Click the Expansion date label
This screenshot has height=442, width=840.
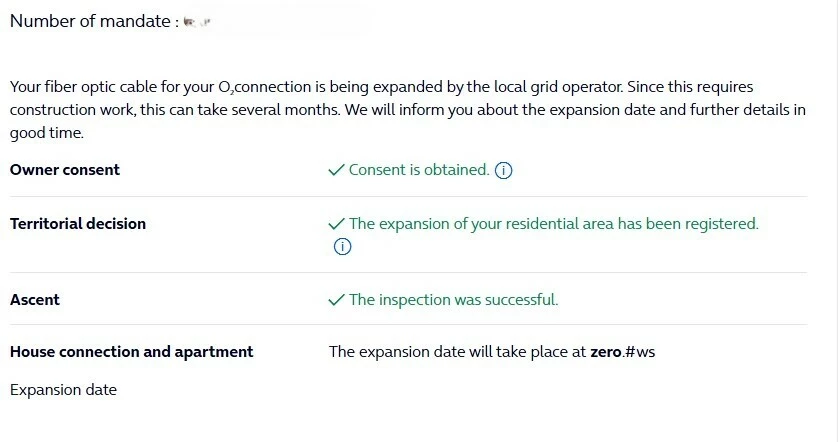click(63, 390)
